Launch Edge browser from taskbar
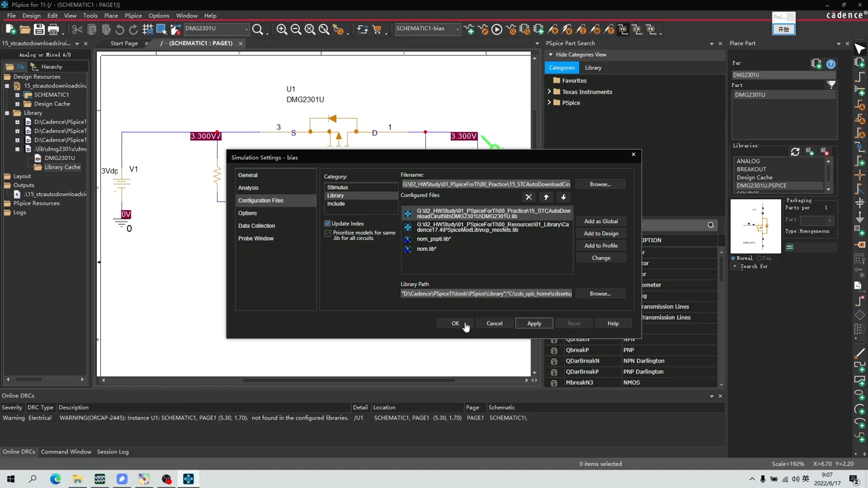Screen dimensions: 868x488 [56, 479]
